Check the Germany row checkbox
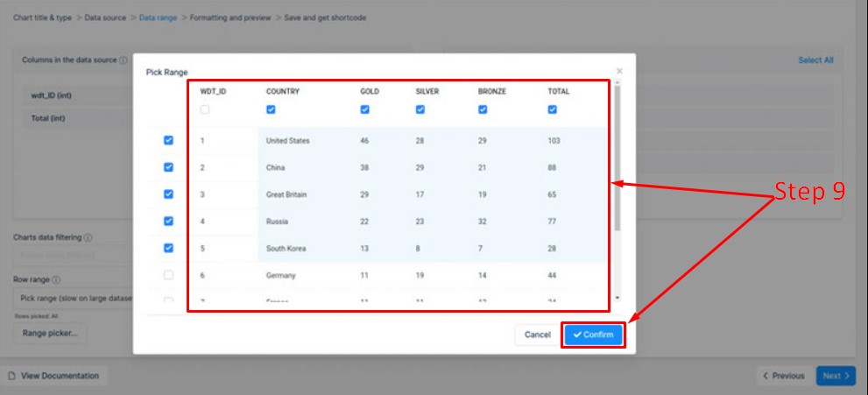 (x=168, y=275)
